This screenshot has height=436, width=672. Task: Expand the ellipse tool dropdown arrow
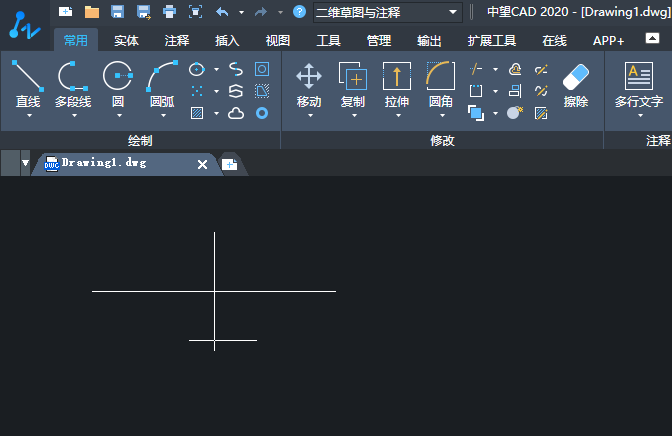coord(216,69)
